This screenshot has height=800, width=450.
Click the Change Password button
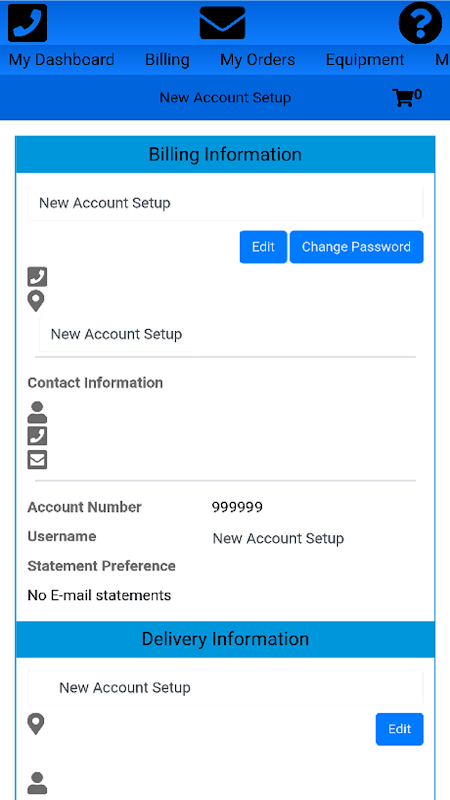[357, 247]
